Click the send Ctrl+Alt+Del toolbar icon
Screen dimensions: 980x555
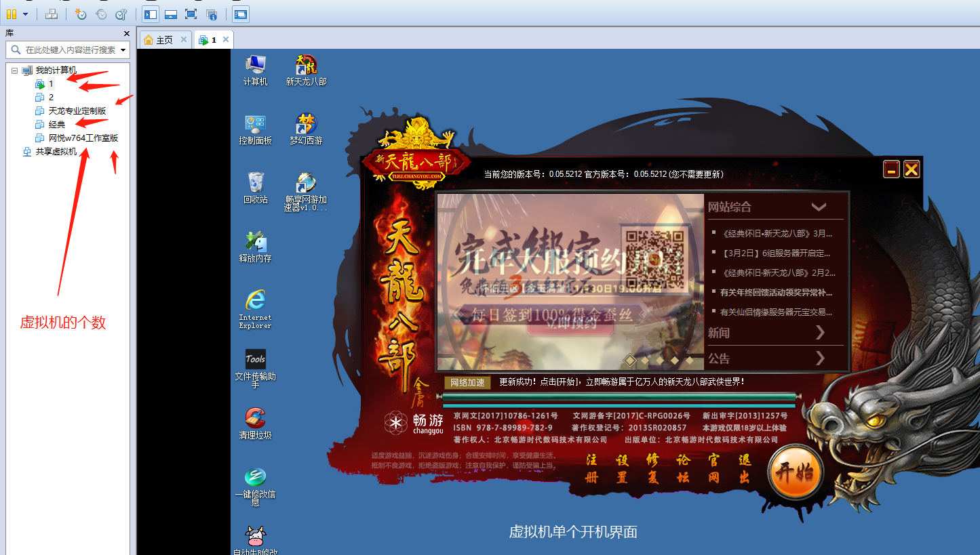tap(51, 14)
